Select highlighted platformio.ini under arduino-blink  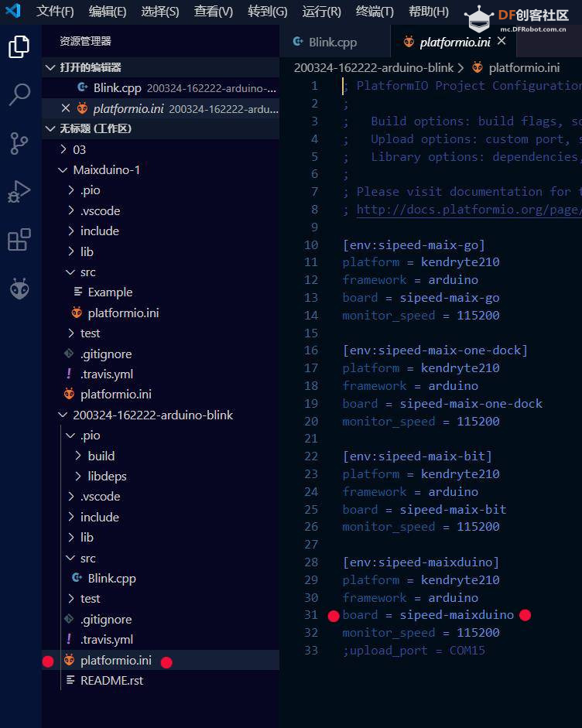coord(161,660)
